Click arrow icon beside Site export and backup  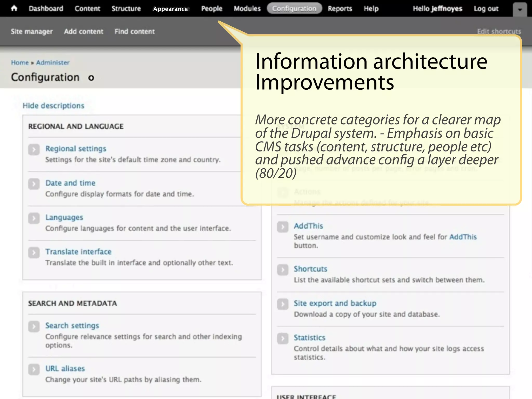[283, 304]
